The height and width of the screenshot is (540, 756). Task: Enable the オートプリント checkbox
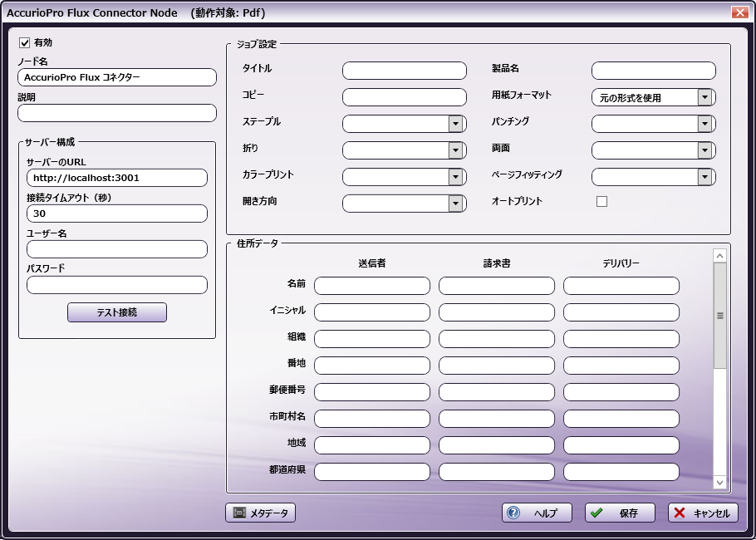coord(601,202)
